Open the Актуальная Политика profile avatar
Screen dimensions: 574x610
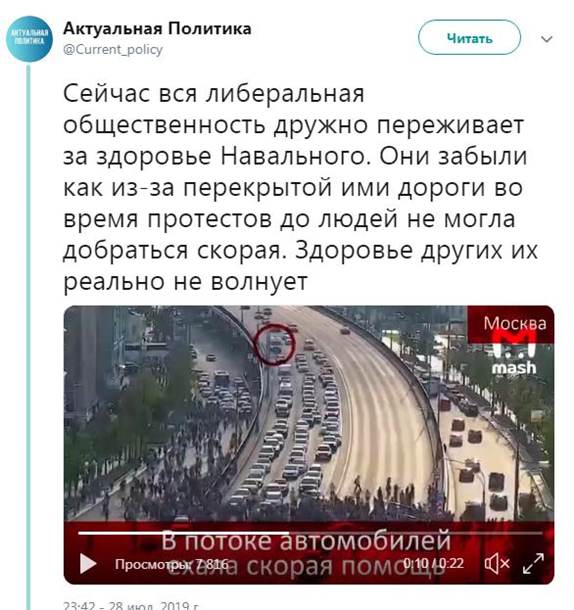pos(29,39)
